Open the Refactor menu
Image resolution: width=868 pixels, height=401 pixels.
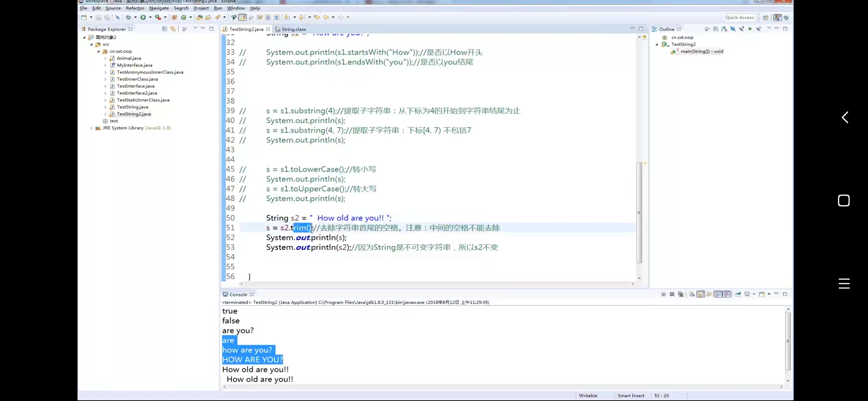pyautogui.click(x=135, y=8)
